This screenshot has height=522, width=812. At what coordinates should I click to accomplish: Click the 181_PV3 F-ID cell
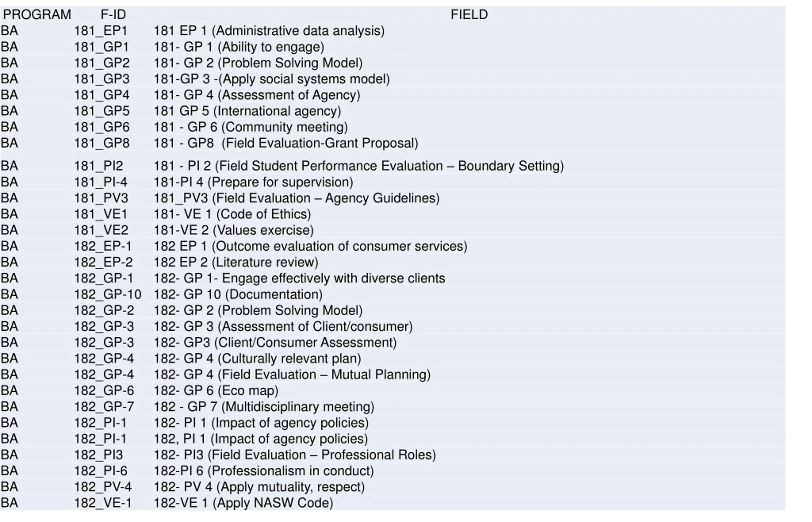pyautogui.click(x=101, y=198)
